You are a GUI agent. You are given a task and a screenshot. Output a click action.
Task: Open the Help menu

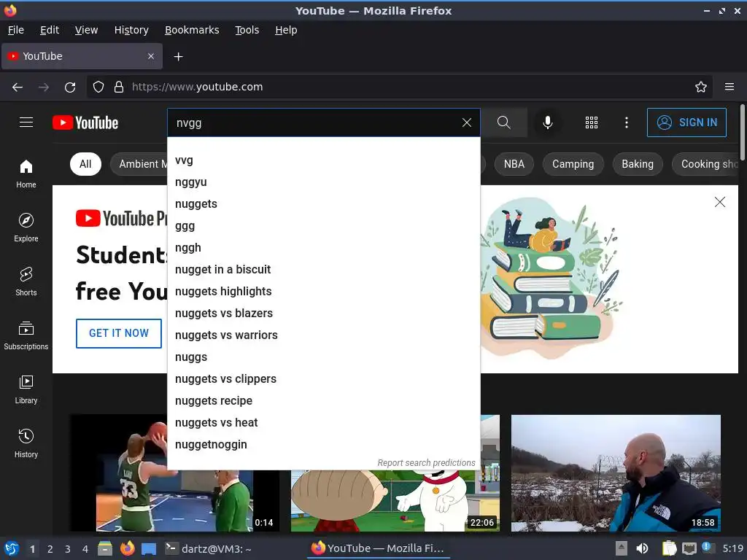point(286,30)
